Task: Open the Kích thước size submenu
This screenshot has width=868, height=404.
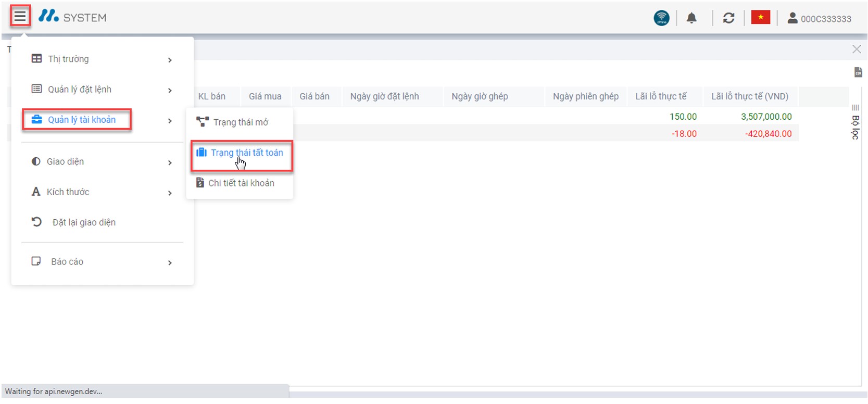Action: coord(102,192)
